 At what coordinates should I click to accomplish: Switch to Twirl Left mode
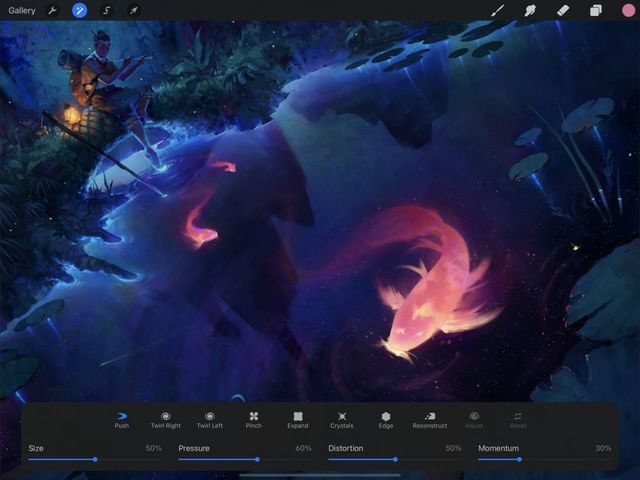click(x=210, y=419)
